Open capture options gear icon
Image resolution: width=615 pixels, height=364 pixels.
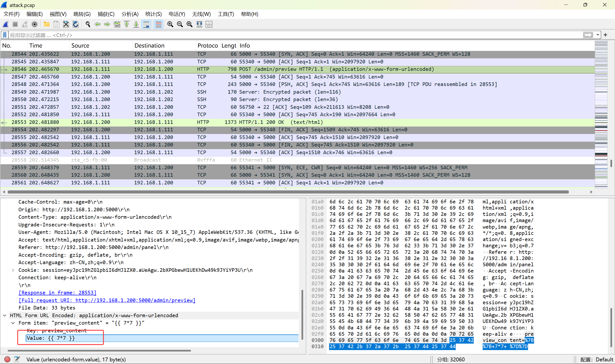(x=35, y=24)
